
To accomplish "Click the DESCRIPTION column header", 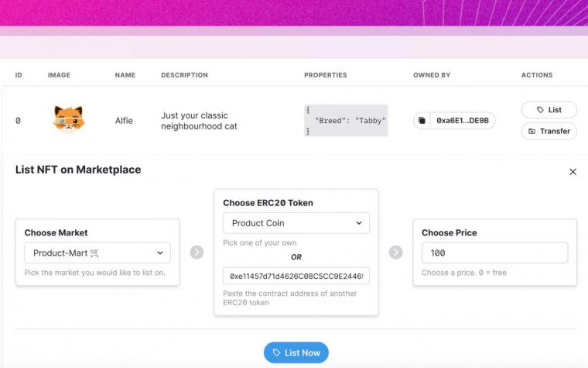I will click(184, 75).
